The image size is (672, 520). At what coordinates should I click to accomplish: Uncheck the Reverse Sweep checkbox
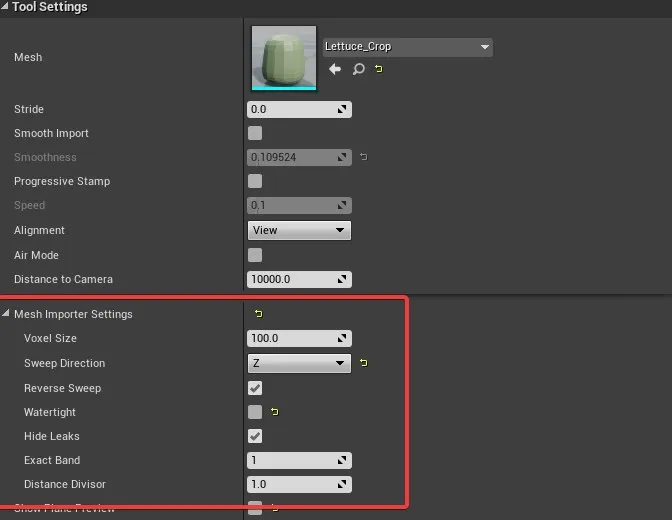(255, 388)
